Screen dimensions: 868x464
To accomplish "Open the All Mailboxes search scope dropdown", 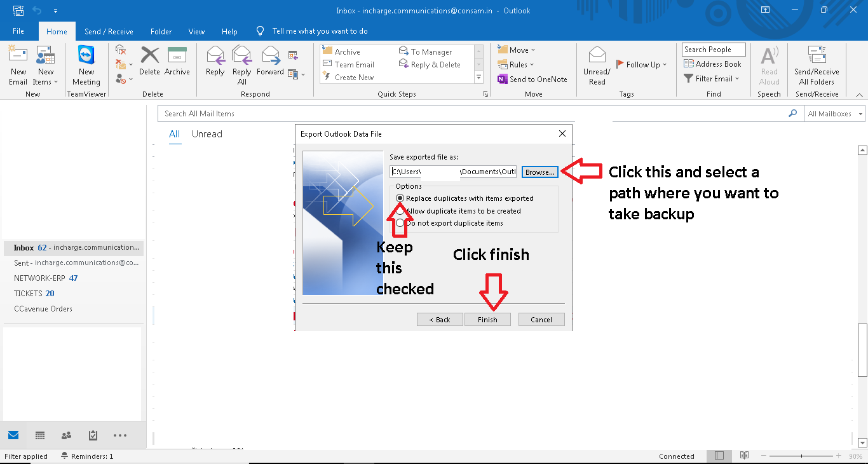I will (x=834, y=114).
